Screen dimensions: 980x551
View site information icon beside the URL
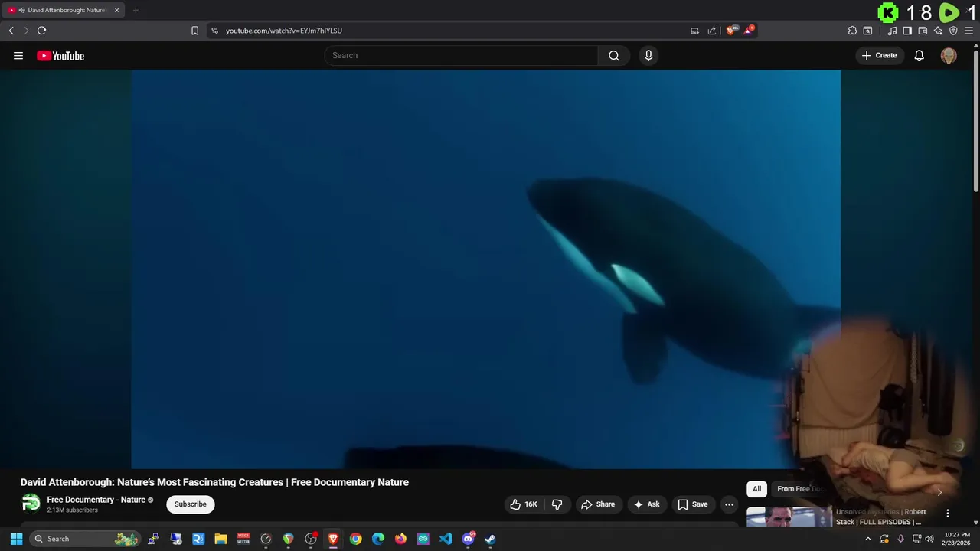tap(214, 31)
